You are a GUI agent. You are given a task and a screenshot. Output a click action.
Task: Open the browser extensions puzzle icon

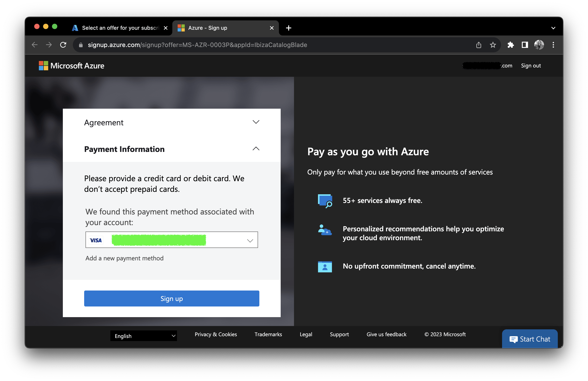tap(511, 45)
